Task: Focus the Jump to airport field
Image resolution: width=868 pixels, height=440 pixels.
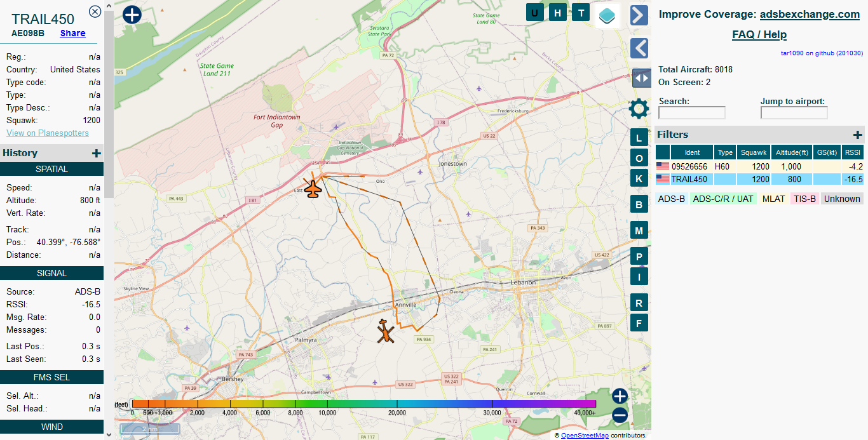Action: pos(794,113)
